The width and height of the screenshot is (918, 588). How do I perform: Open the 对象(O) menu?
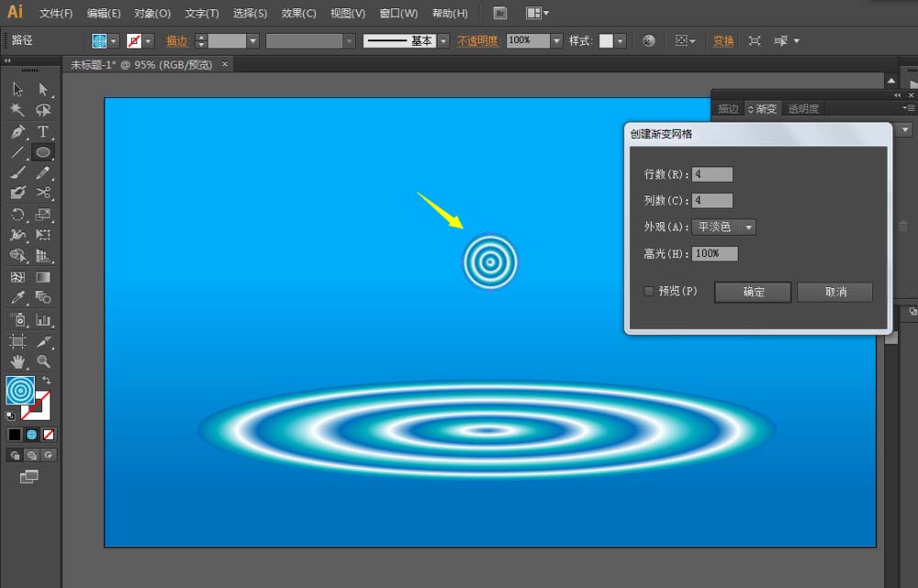152,13
